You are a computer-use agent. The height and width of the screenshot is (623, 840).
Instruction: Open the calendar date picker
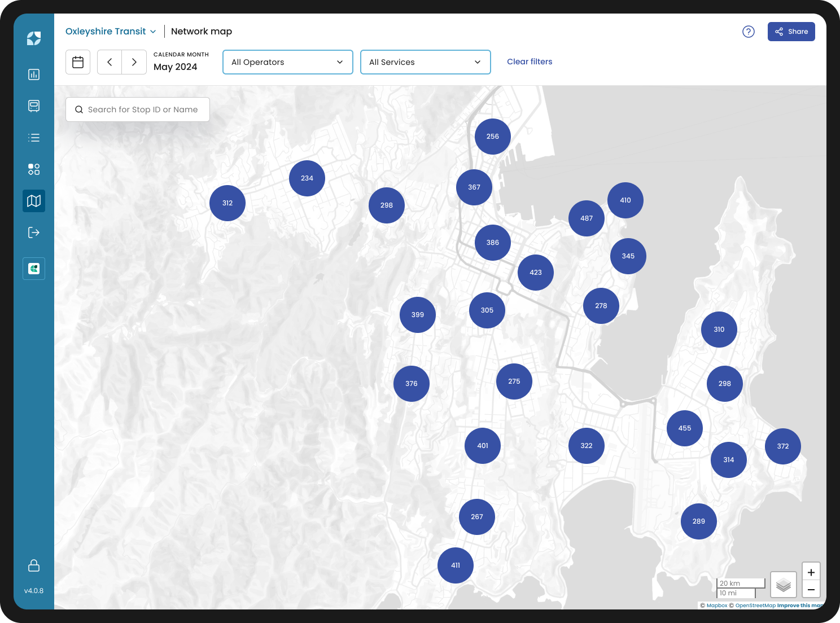click(78, 62)
